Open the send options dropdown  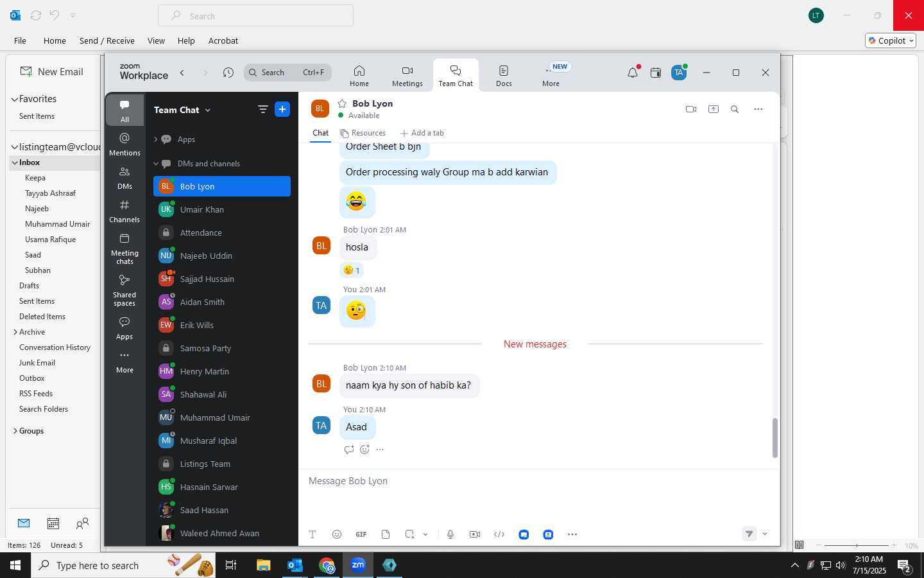coord(765,534)
